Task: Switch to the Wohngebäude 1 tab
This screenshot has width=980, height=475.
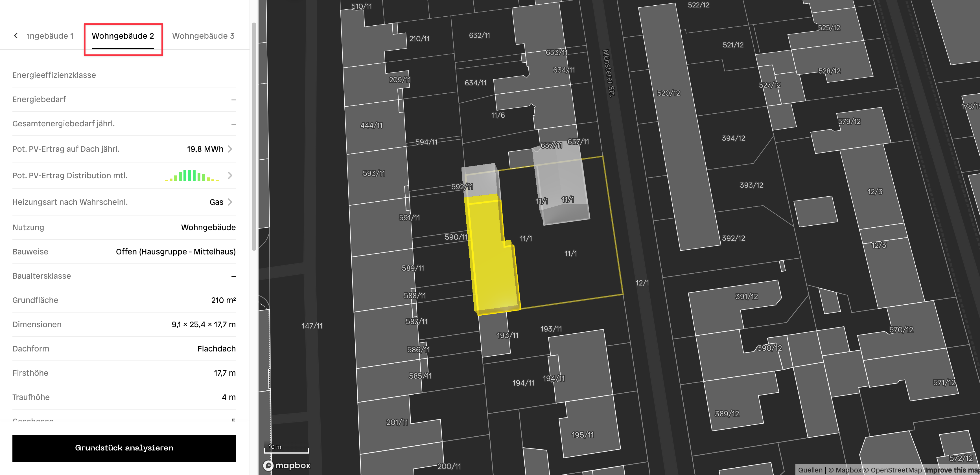Action: pos(50,36)
